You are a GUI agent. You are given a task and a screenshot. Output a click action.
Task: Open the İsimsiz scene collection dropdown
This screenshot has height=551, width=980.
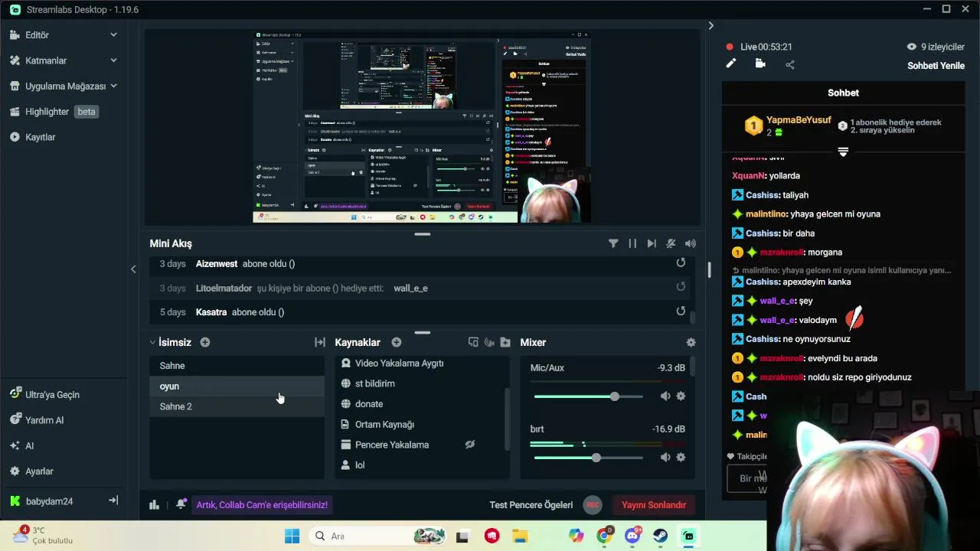point(171,342)
